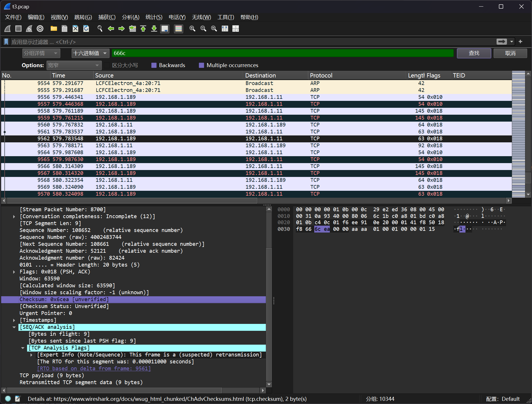This screenshot has width=532, height=404.
Task: Reload this capture file
Action: point(86,29)
